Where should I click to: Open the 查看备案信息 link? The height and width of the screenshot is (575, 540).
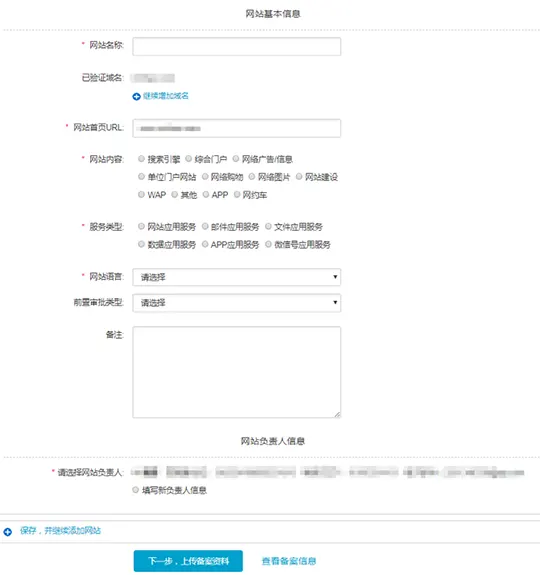coord(289,561)
